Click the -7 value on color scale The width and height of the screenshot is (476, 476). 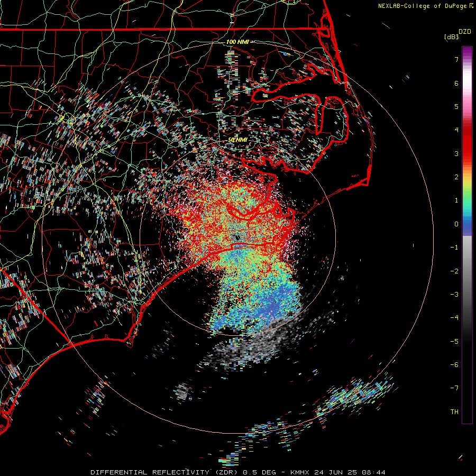tap(454, 388)
